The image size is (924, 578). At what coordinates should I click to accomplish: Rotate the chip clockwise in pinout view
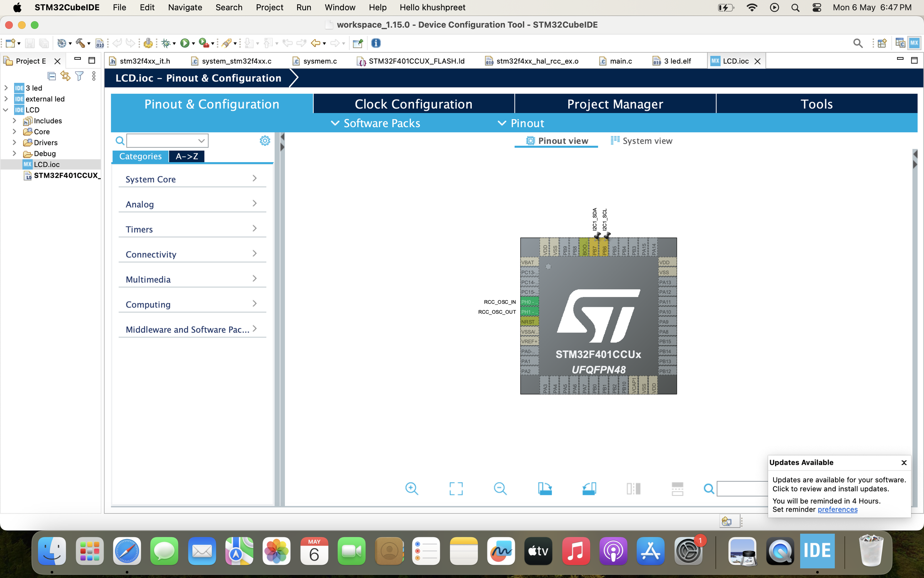pos(545,488)
